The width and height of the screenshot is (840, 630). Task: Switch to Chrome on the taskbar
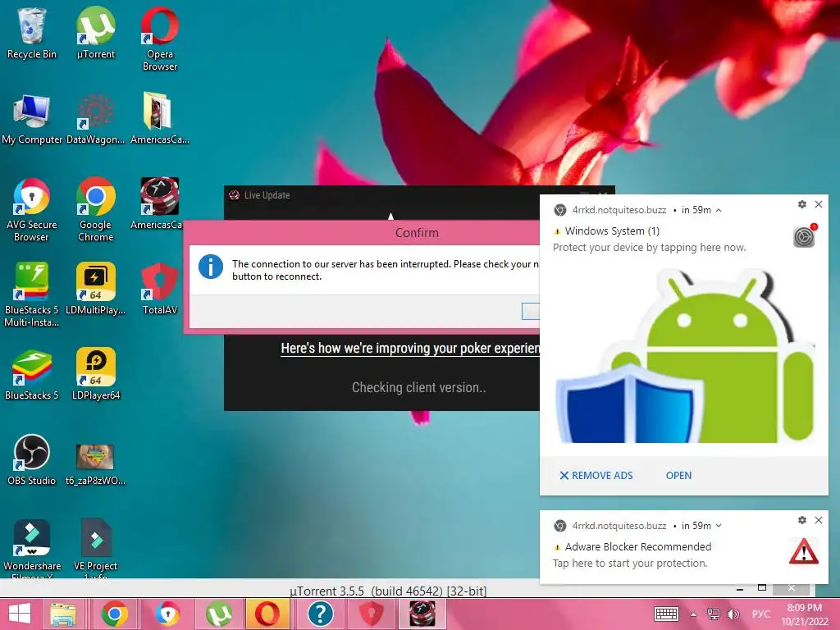pyautogui.click(x=115, y=614)
